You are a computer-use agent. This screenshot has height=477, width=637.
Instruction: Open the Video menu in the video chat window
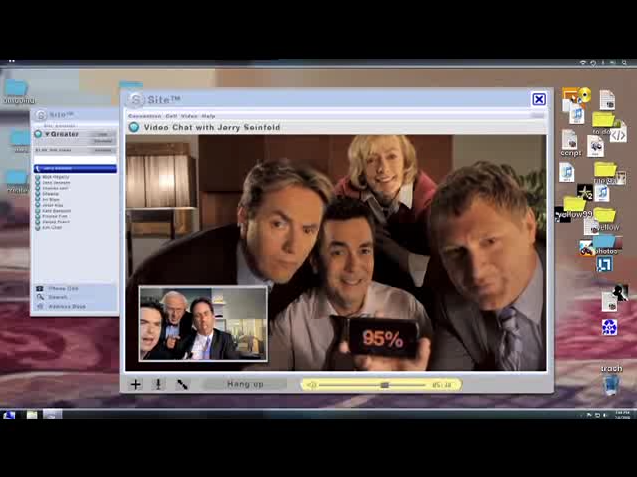[x=189, y=116]
